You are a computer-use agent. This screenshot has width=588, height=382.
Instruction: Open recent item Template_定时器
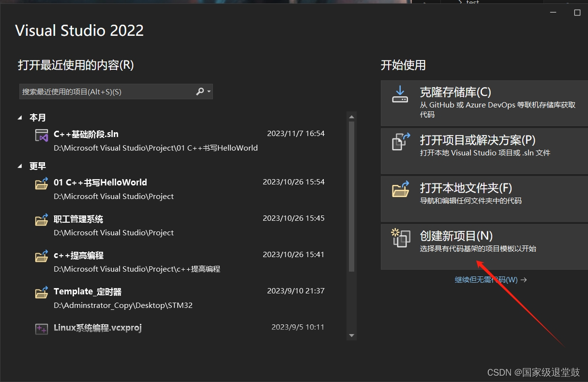tap(180, 298)
